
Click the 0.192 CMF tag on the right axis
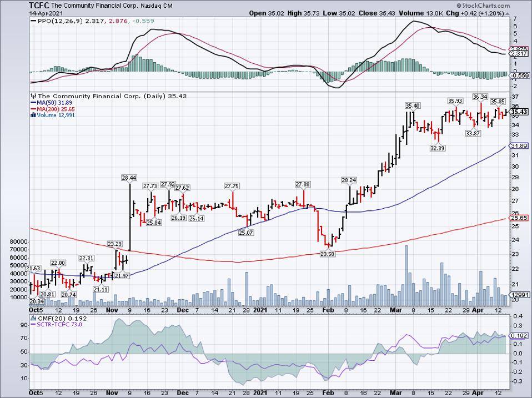pyautogui.click(x=519, y=336)
